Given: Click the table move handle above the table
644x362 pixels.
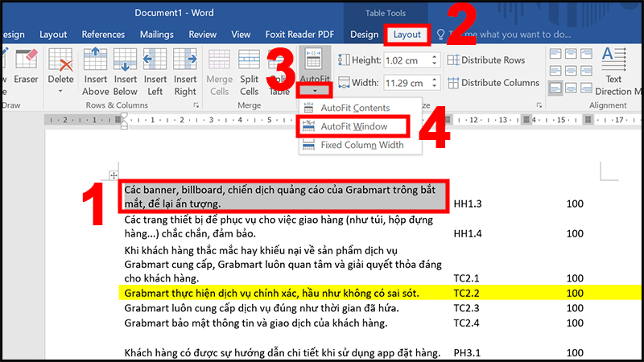Looking at the screenshot, I should point(114,175).
